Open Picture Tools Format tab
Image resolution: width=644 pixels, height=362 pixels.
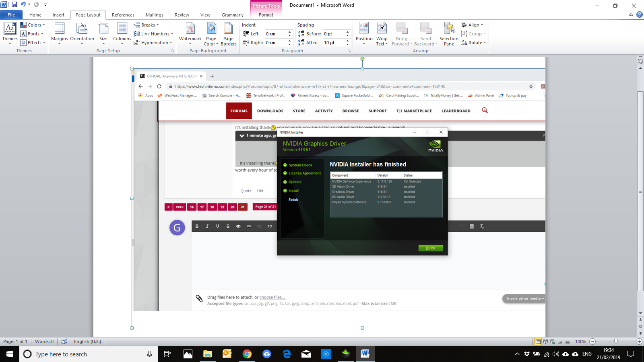266,15
